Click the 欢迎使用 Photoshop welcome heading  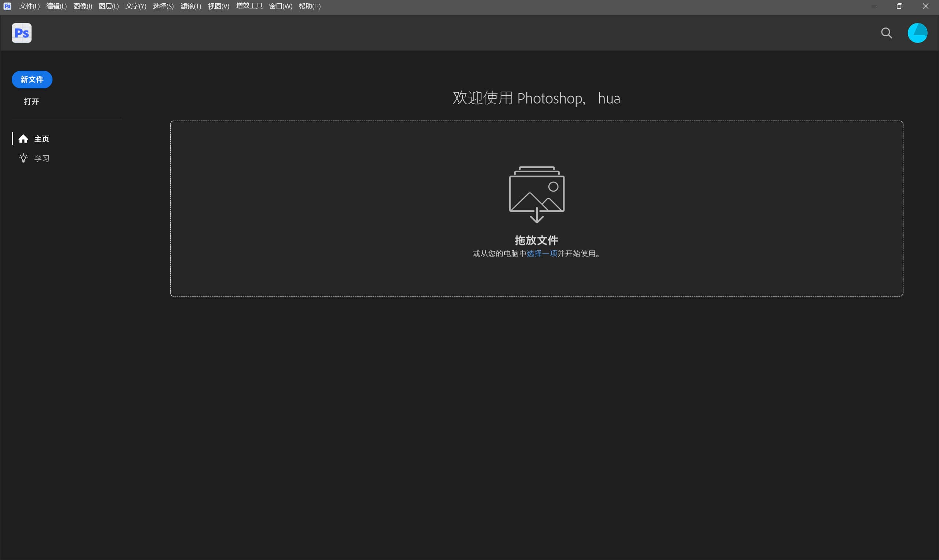tap(536, 98)
